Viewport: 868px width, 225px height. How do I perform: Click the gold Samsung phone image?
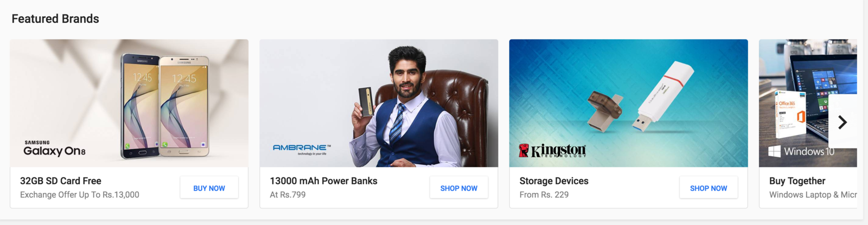[183, 106]
